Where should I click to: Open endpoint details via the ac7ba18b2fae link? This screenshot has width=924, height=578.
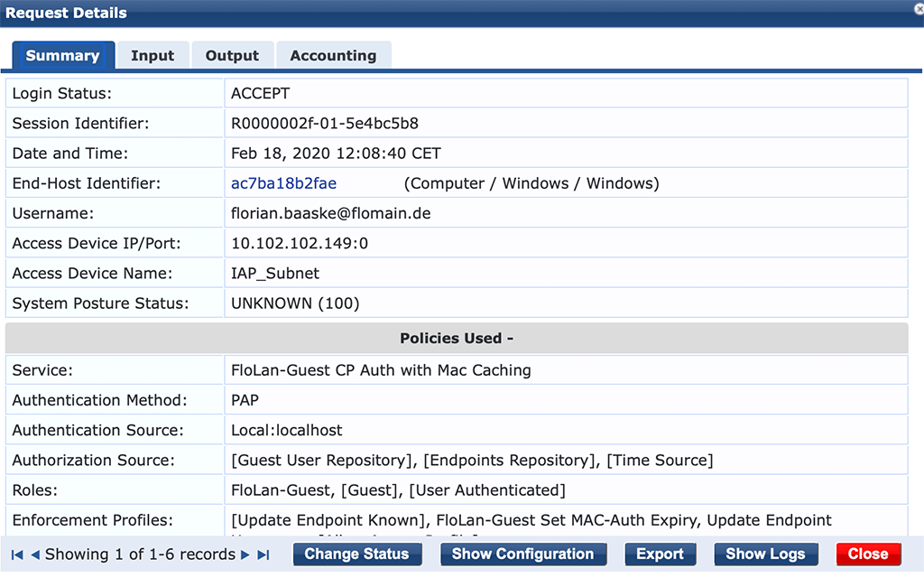click(x=283, y=182)
